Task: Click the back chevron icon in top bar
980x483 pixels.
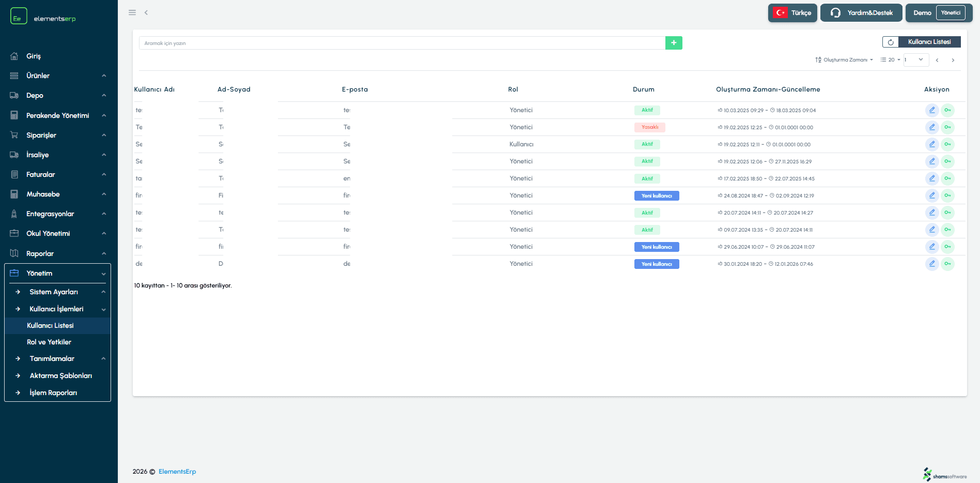Action: click(x=146, y=12)
